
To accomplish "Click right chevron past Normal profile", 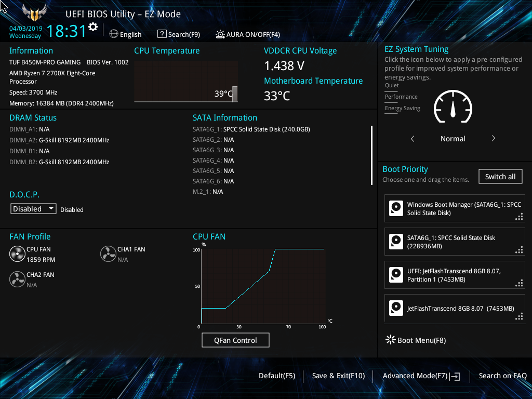I will pyautogui.click(x=493, y=139).
